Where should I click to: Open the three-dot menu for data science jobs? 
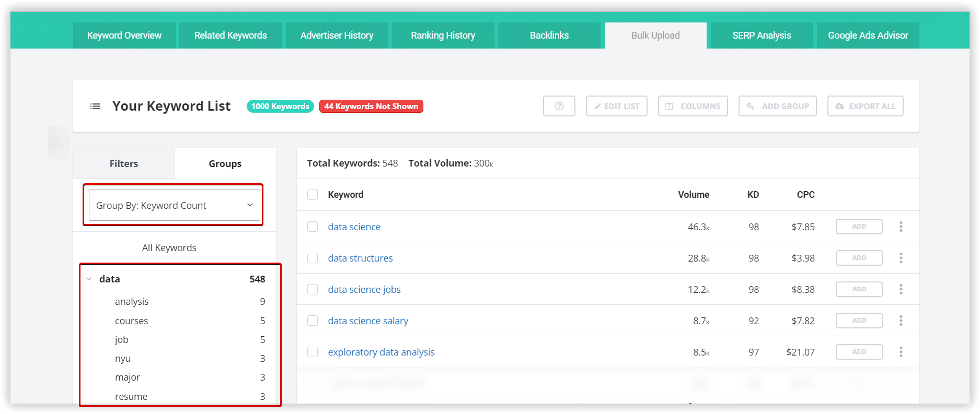click(901, 289)
